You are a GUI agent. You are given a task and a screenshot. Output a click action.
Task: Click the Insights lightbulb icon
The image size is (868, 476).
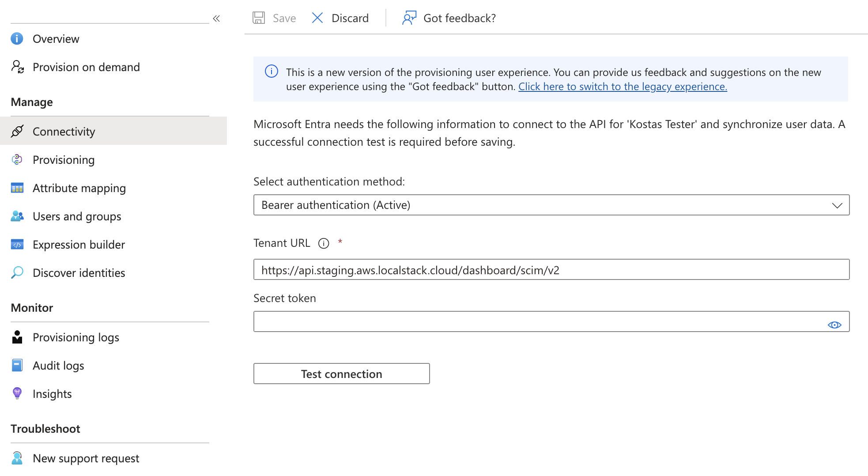pyautogui.click(x=17, y=393)
